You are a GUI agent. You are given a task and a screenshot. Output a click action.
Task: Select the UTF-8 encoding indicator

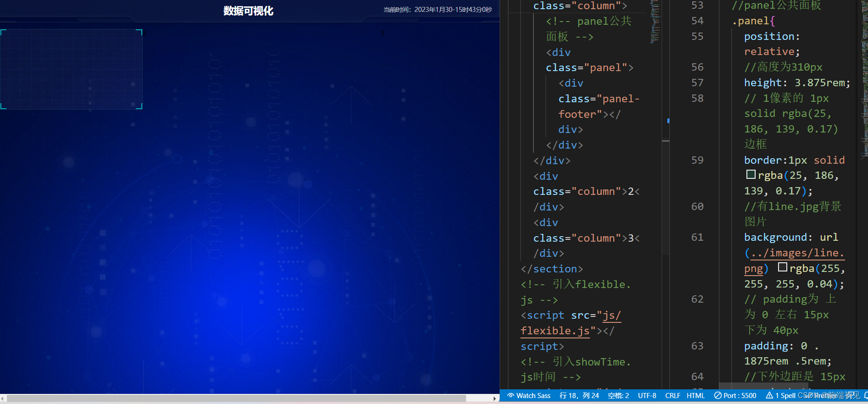(x=647, y=395)
